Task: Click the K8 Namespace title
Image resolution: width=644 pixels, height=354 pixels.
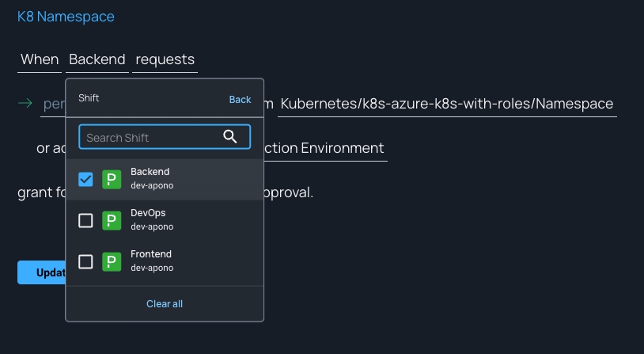Action: [66, 17]
